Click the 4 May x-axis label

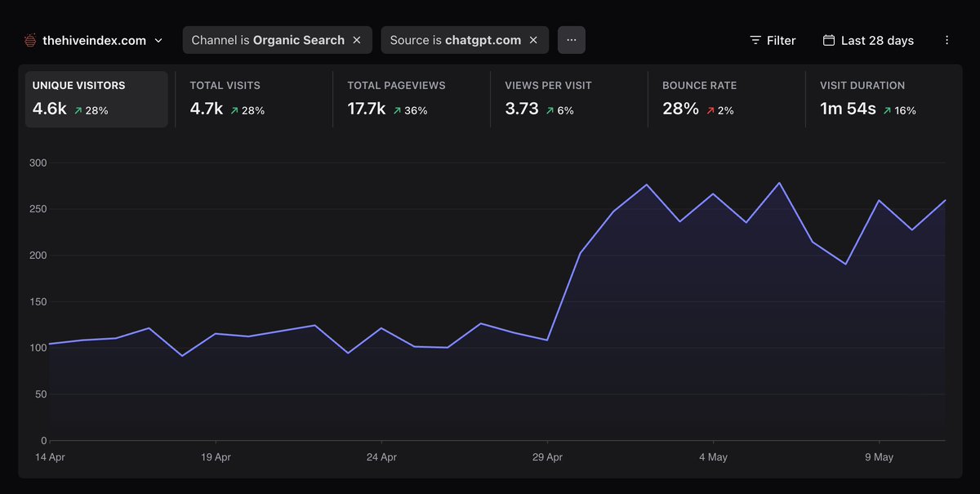[713, 457]
